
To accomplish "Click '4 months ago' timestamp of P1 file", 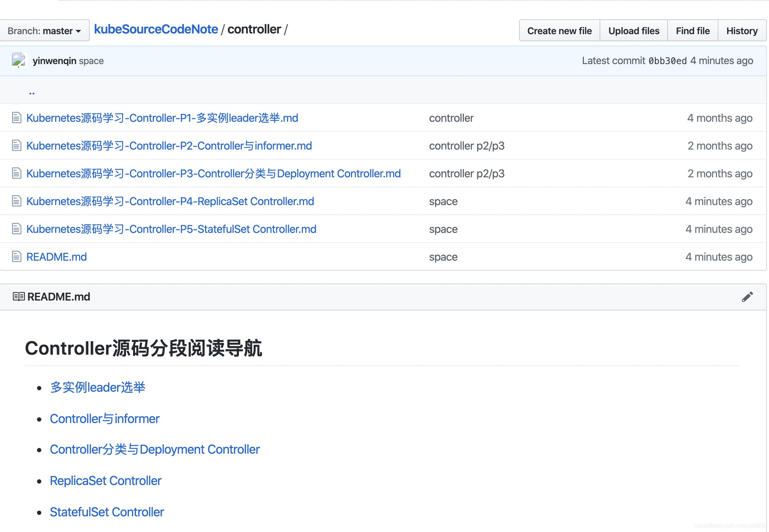I will coord(720,118).
